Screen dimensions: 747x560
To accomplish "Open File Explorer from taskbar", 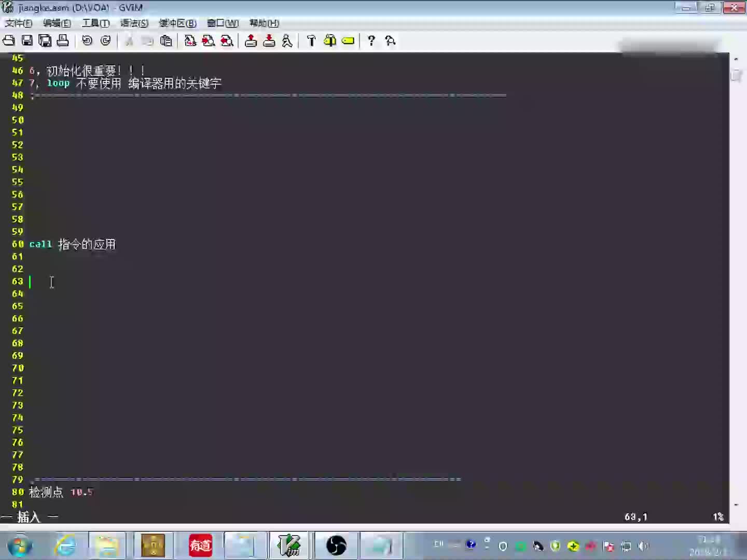I will pyautogui.click(x=107, y=546).
